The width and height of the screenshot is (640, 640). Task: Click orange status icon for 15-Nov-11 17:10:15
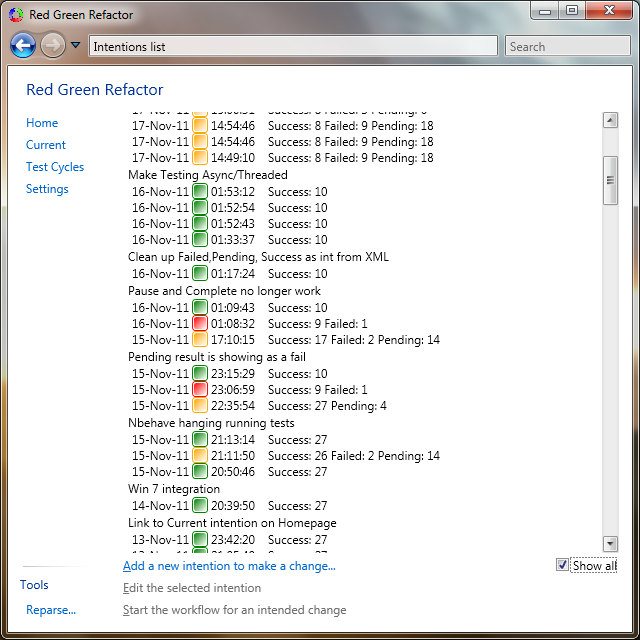(x=200, y=340)
